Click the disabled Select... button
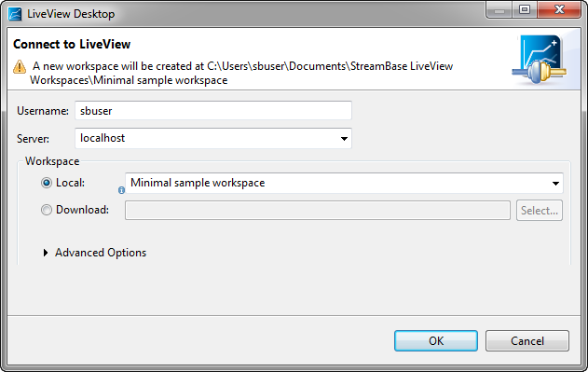 [x=540, y=210]
